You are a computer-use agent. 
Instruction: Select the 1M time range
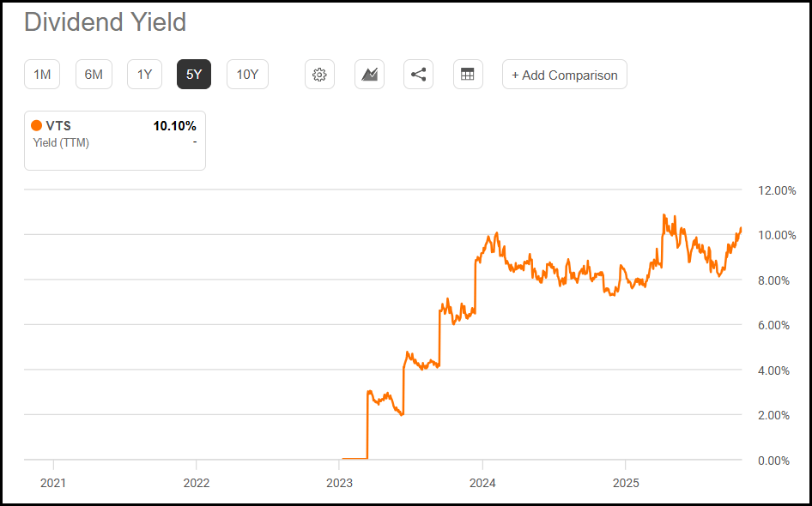click(42, 75)
